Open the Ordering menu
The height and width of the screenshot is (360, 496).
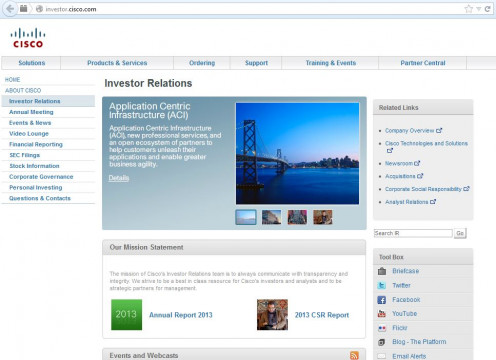point(202,63)
